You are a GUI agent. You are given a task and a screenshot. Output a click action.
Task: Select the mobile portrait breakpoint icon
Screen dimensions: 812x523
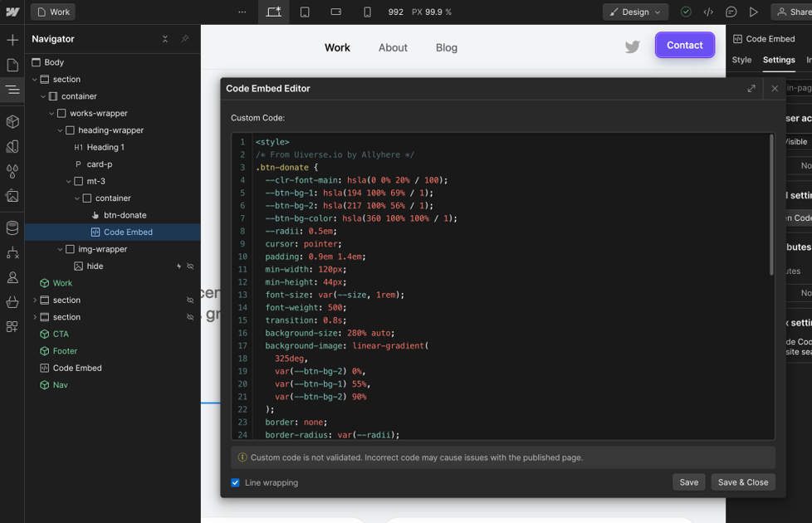(367, 12)
